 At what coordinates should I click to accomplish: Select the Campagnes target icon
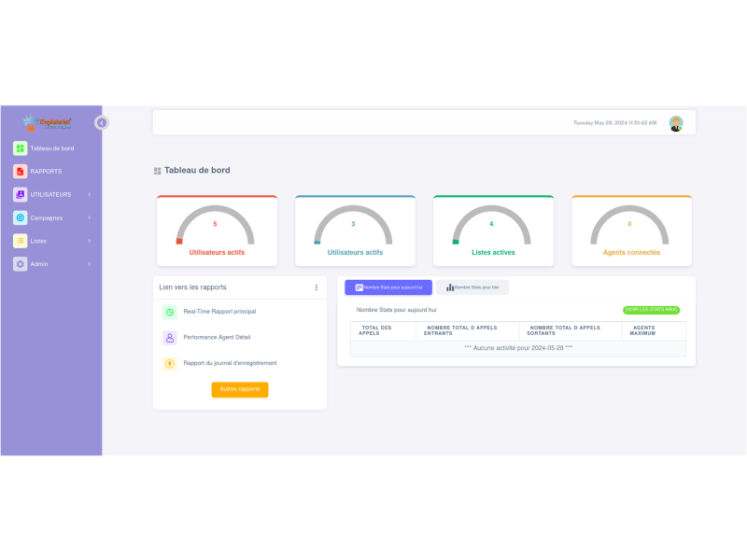tap(20, 217)
